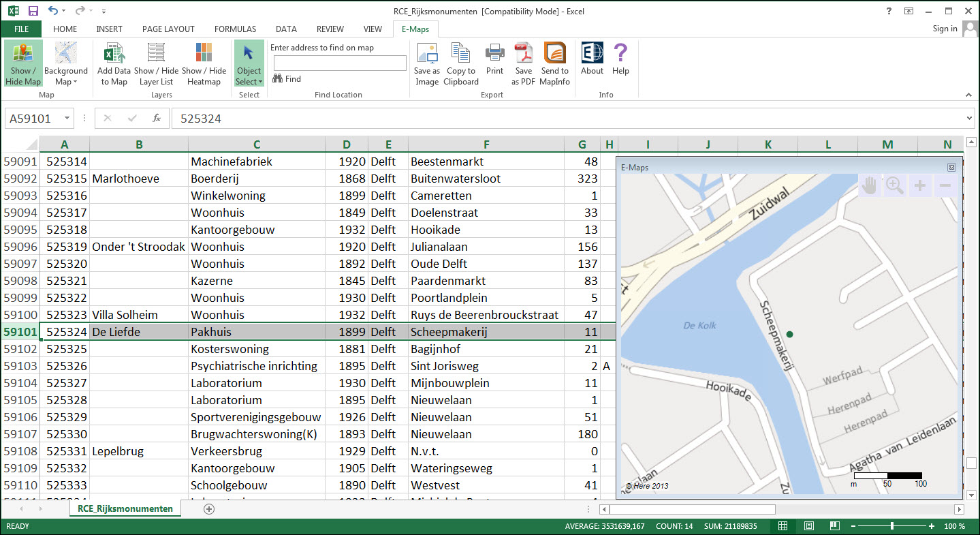Open the Background Map dropdown
980x535 pixels.
pyautogui.click(x=66, y=64)
